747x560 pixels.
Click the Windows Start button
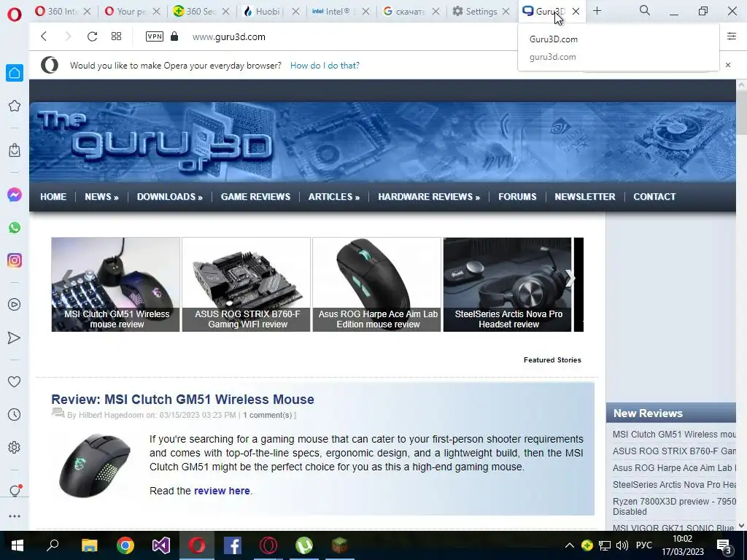point(18,545)
